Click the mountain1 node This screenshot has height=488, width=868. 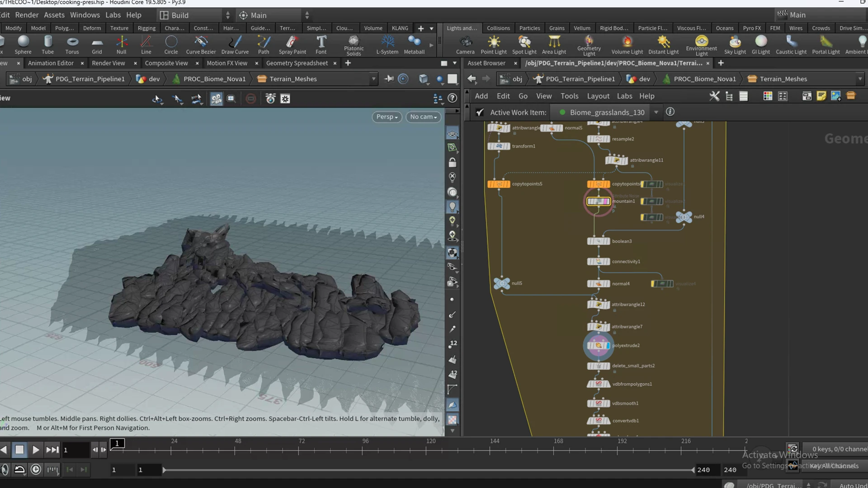[598, 202]
